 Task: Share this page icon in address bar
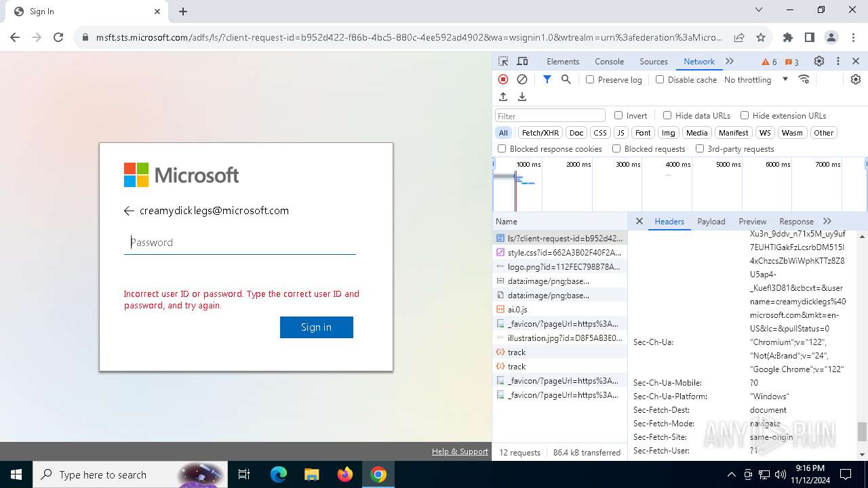739,37
